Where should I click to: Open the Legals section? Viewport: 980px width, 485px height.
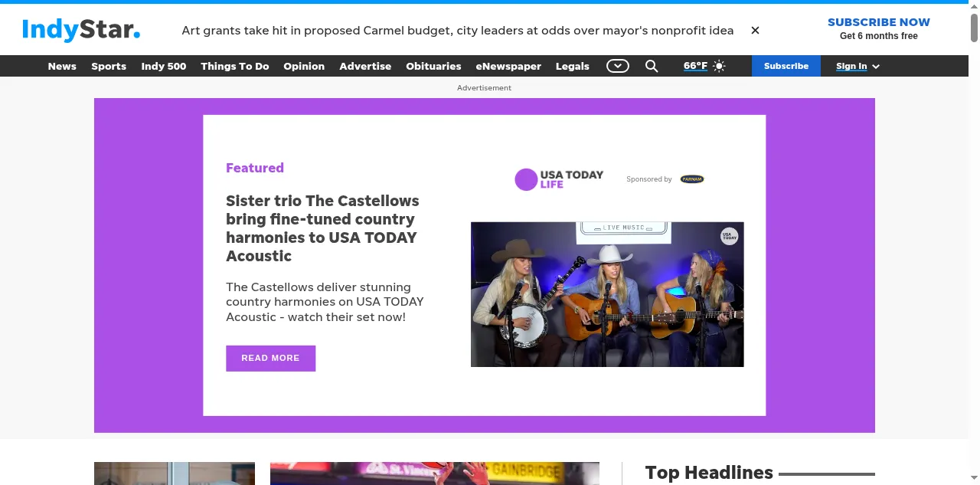pyautogui.click(x=573, y=66)
